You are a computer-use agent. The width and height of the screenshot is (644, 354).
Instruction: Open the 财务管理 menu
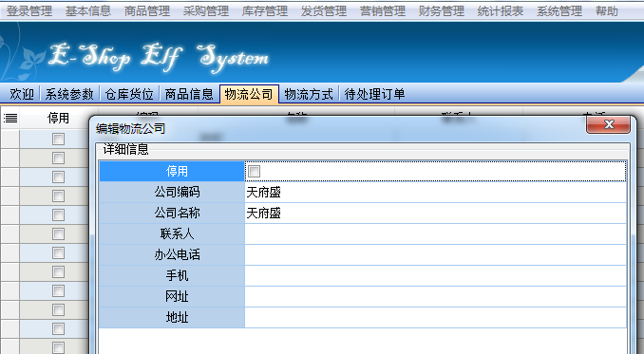(x=442, y=10)
